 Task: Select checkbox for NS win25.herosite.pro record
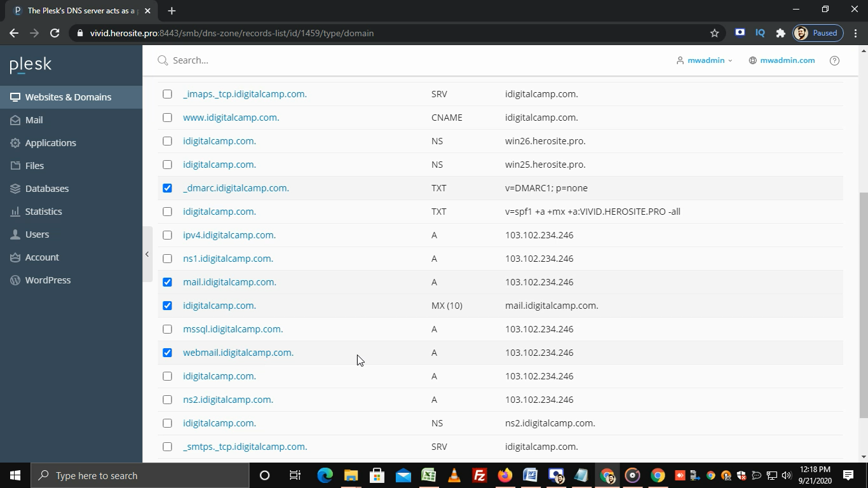167,165
